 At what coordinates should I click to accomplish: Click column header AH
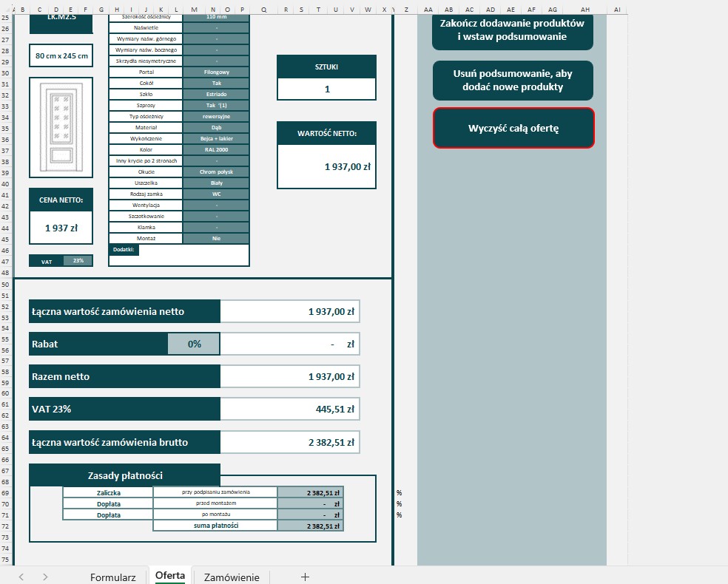click(x=584, y=9)
